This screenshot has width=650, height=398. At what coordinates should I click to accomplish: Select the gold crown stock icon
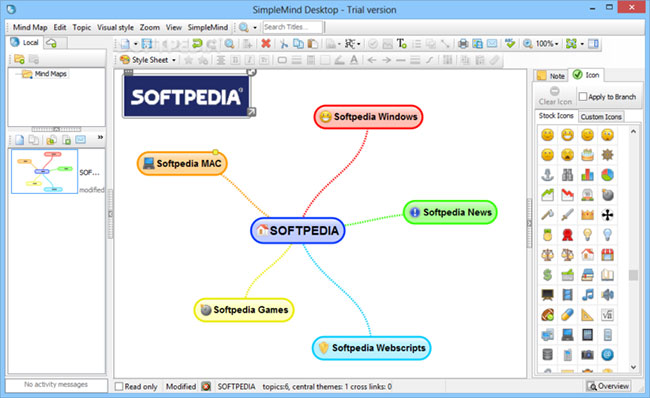tap(587, 215)
